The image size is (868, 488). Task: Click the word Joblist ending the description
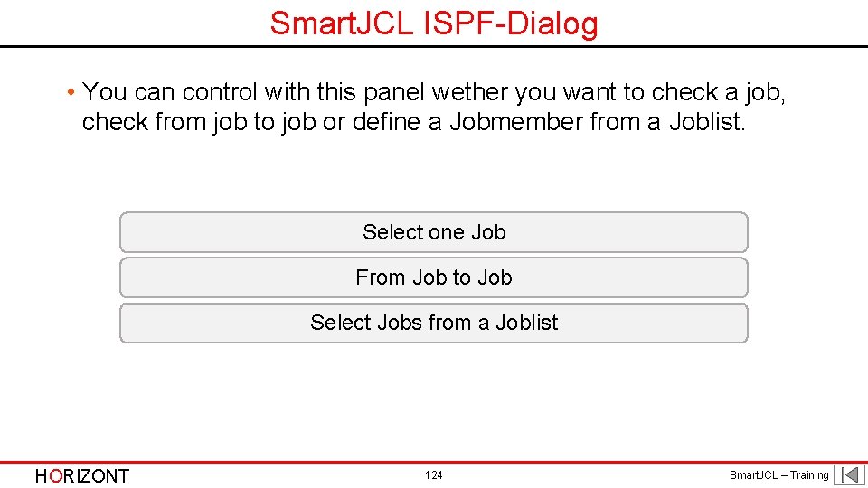(x=707, y=122)
